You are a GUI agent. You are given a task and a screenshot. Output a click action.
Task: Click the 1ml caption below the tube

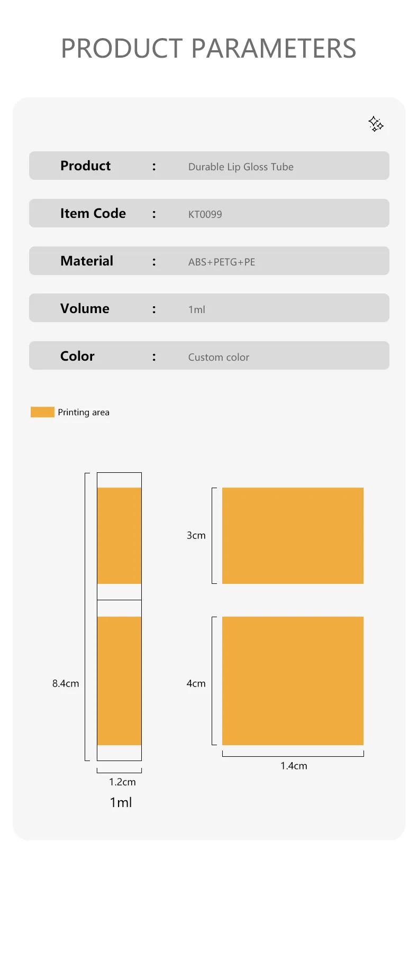[x=121, y=802]
